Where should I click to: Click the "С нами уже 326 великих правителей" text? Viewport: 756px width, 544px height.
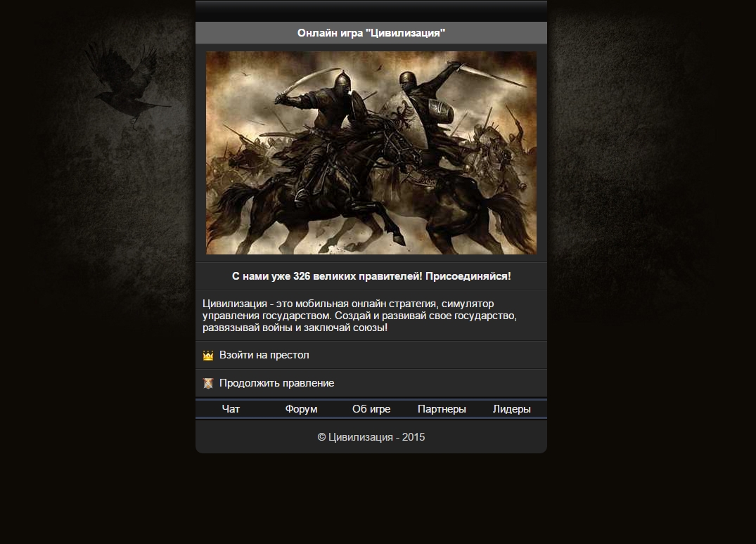point(371,276)
